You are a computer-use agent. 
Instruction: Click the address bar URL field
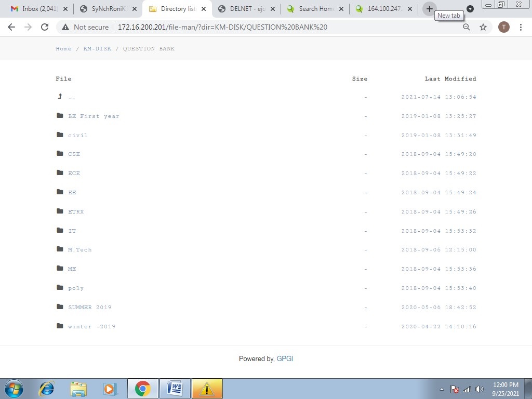258,27
